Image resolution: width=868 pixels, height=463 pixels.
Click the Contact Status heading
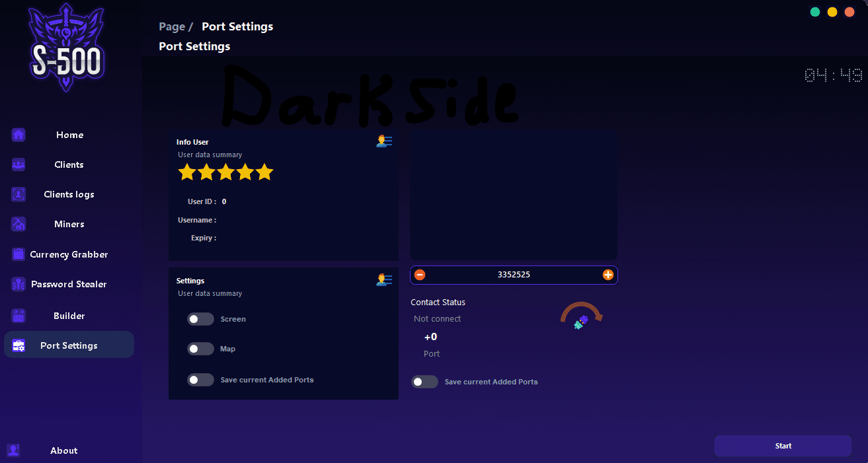pos(438,303)
